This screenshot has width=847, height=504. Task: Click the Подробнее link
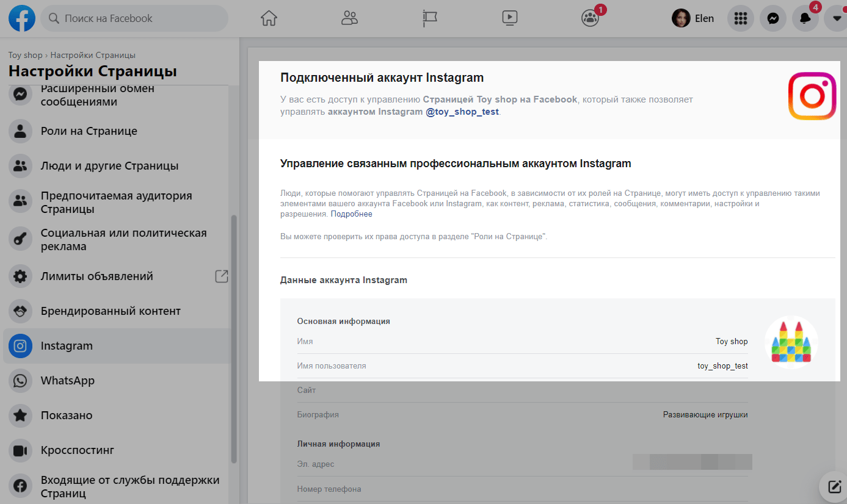click(351, 214)
